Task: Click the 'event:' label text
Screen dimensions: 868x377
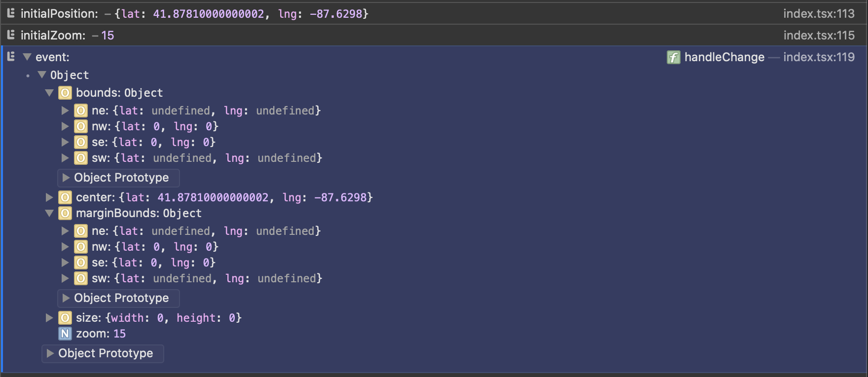Action: 52,57
